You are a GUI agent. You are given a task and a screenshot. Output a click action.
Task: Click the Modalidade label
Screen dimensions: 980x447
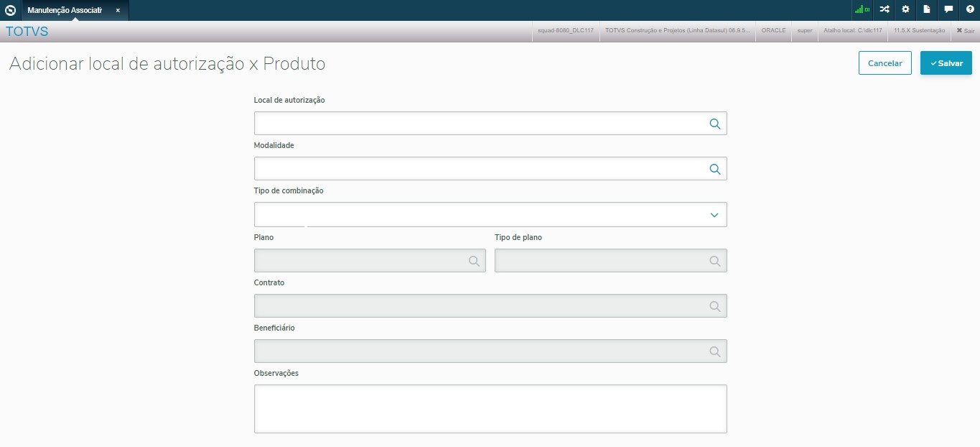[274, 145]
